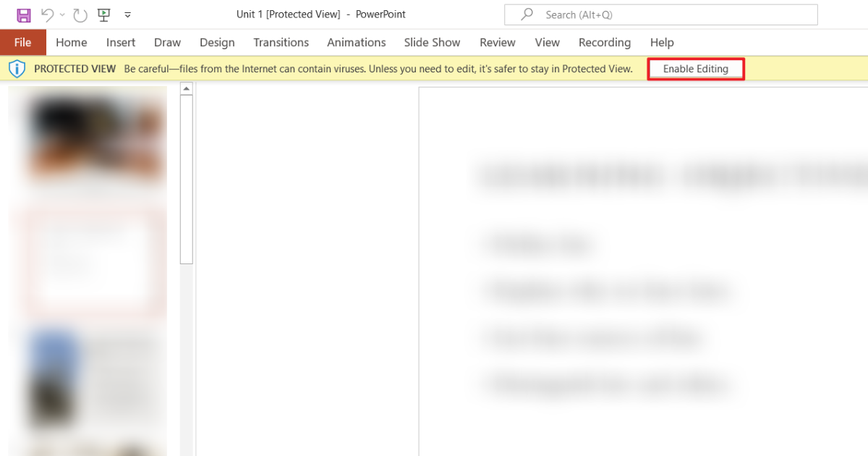This screenshot has width=868, height=456.
Task: Start slideshow from beginning icon
Action: [x=103, y=14]
